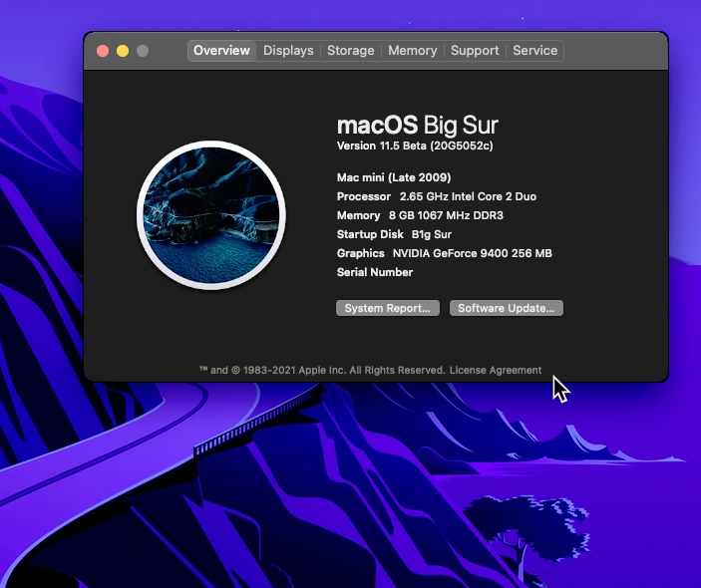Image resolution: width=701 pixels, height=588 pixels.
Task: Click the Software Update… button
Action: tap(507, 308)
